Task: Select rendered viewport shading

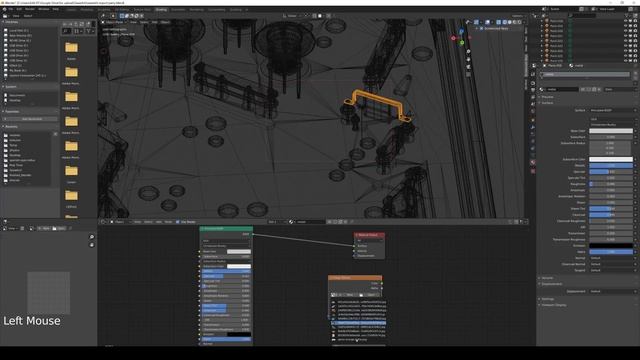Action: [519, 22]
